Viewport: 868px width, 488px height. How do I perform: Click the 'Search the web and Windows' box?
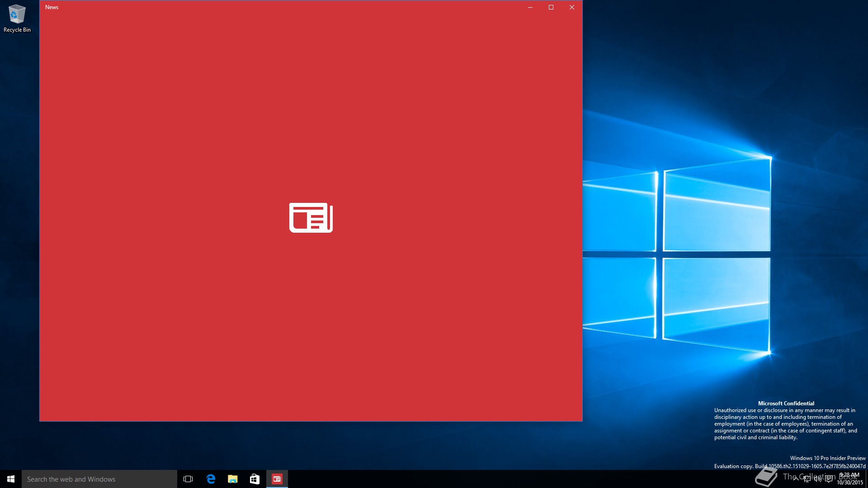coord(99,479)
